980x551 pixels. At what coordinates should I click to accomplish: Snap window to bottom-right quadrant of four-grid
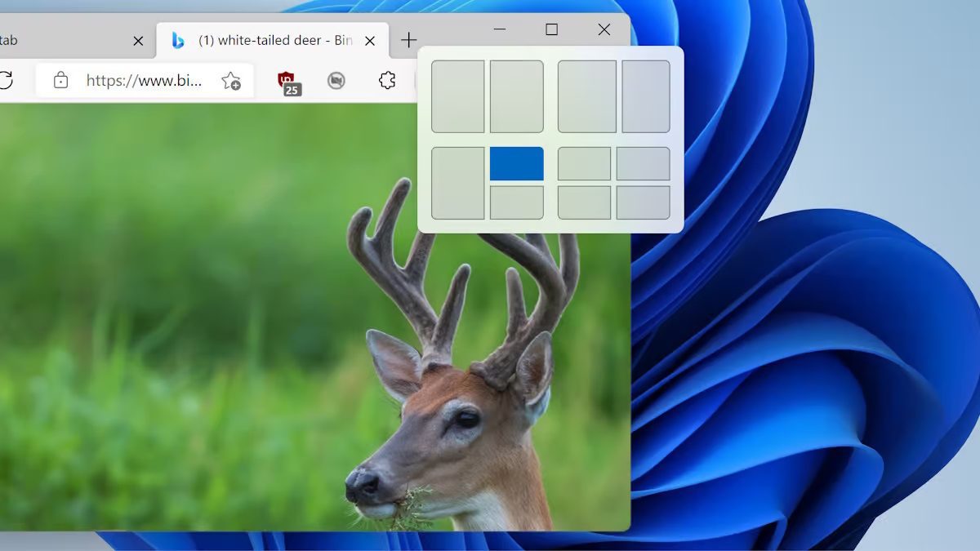(x=644, y=202)
